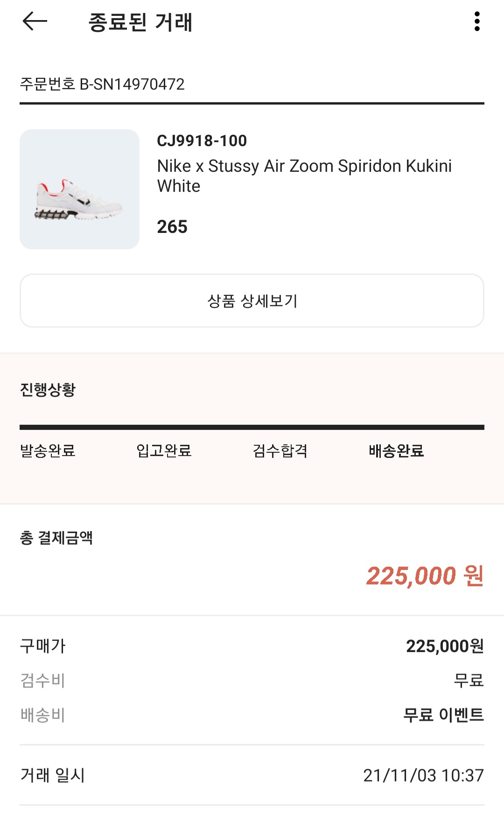Tap the 진행상황 section heading
Viewport: 504px width, 816px height.
(48, 389)
